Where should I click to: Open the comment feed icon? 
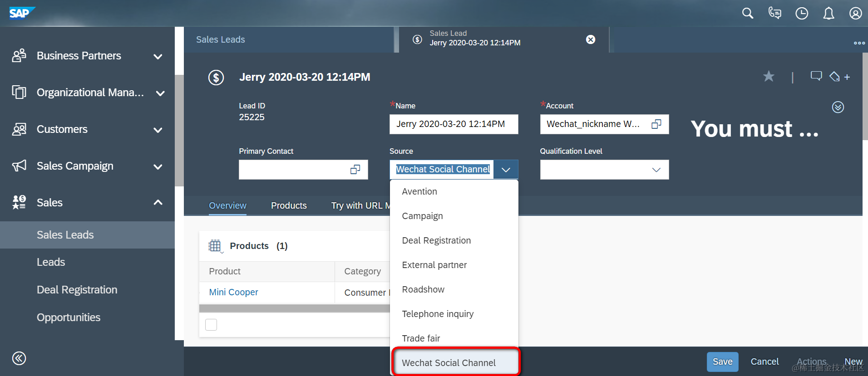[816, 76]
